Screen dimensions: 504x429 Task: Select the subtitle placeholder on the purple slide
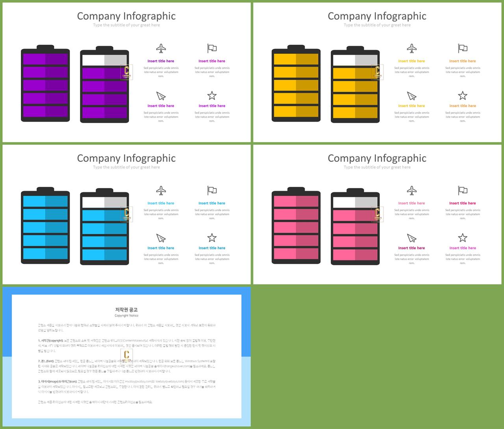coord(126,25)
